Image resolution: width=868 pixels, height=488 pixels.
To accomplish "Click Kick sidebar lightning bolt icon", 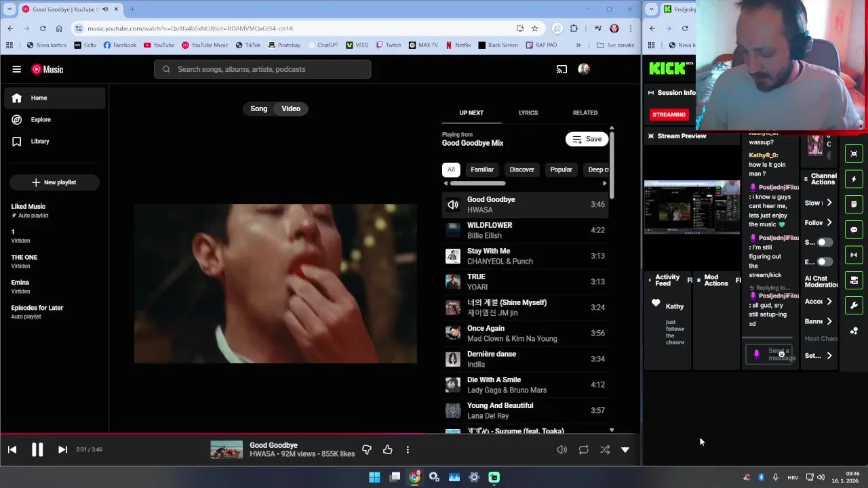I will (x=854, y=179).
